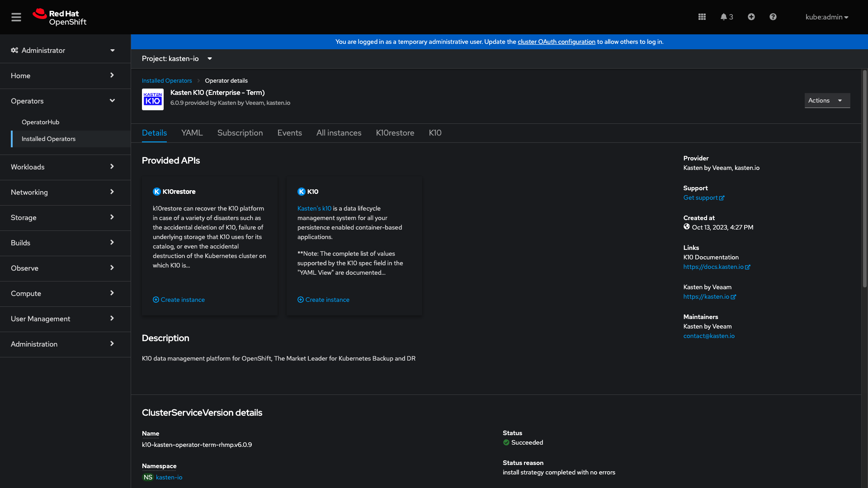Open the notifications bell icon

coord(726,17)
